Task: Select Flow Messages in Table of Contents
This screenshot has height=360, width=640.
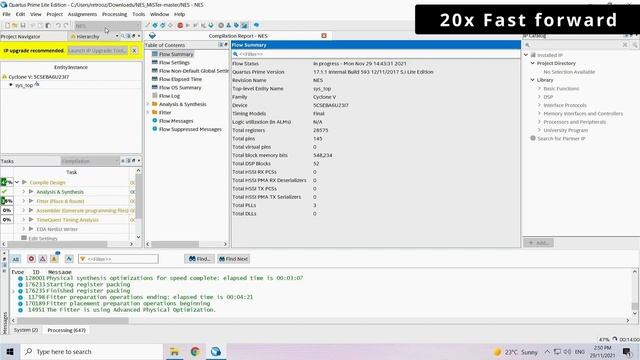Action: coord(176,121)
